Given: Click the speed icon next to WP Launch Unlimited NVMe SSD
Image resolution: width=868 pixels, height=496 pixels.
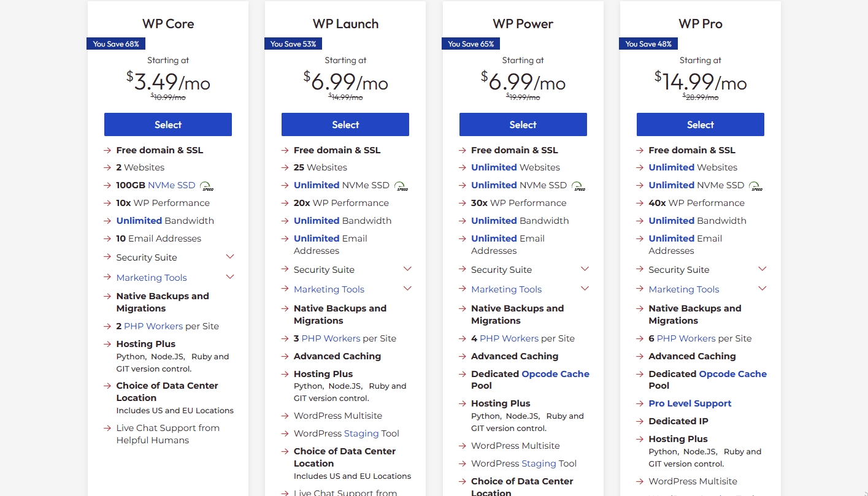Looking at the screenshot, I should pyautogui.click(x=402, y=185).
